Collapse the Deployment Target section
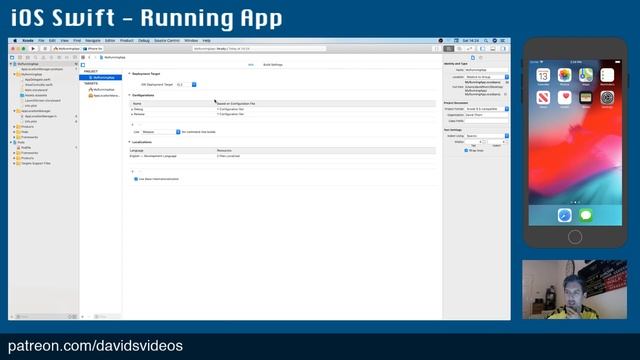 129,73
